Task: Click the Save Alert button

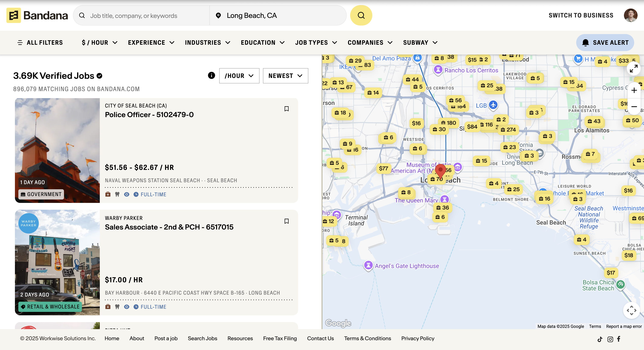Action: (605, 43)
